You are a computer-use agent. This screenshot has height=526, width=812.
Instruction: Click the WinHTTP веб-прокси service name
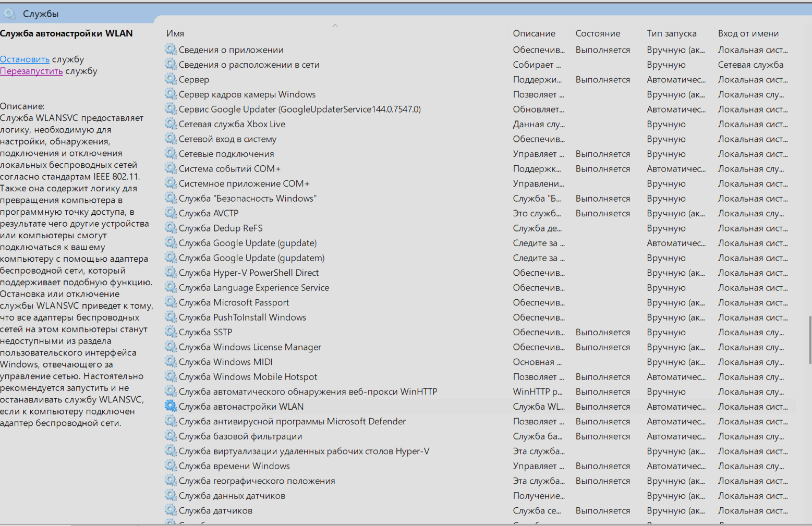pyautogui.click(x=308, y=392)
